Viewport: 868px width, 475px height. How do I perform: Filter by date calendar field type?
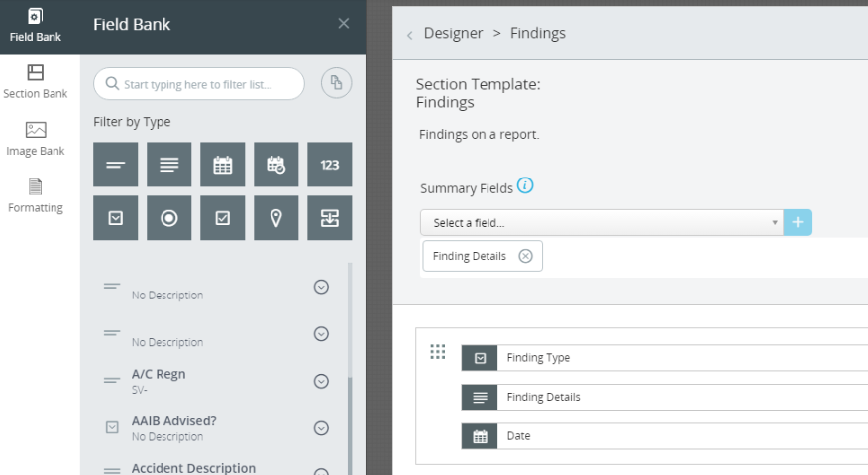click(223, 165)
